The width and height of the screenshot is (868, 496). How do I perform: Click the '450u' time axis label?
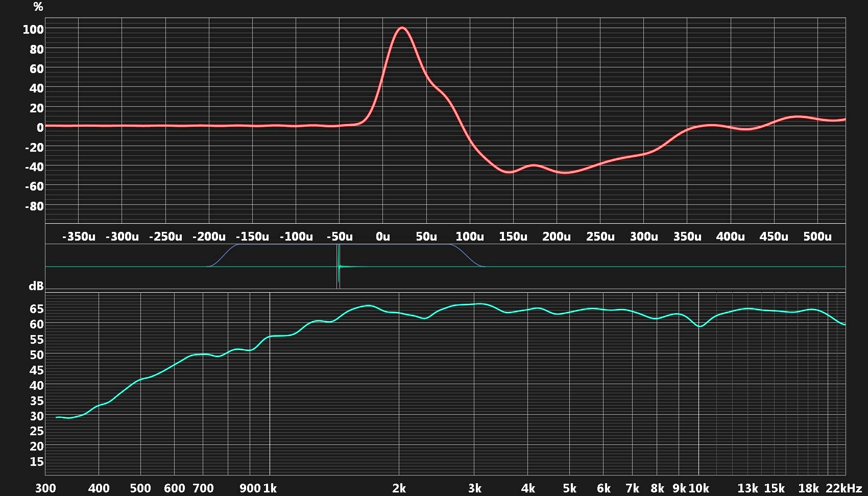point(774,237)
